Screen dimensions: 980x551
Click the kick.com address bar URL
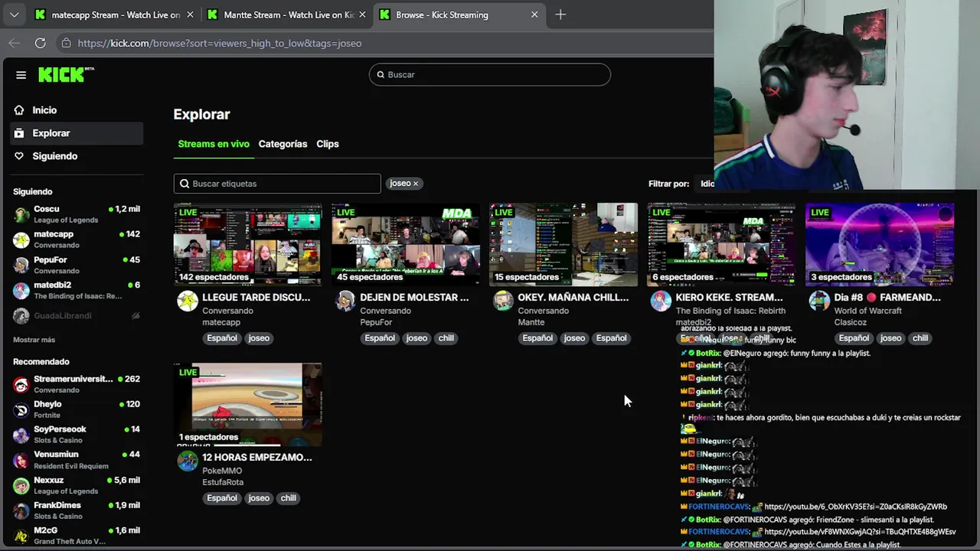(x=220, y=43)
